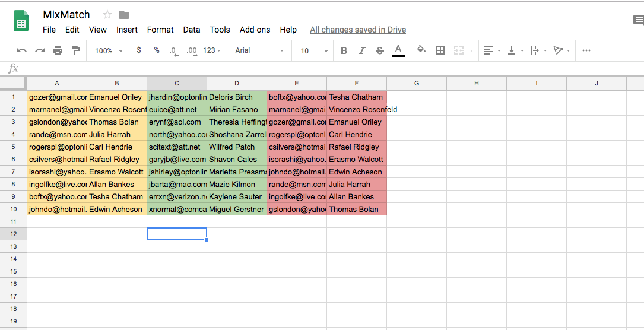The image size is (644, 330).
Task: Click the move-to-folder icon beside title
Action: point(124,15)
